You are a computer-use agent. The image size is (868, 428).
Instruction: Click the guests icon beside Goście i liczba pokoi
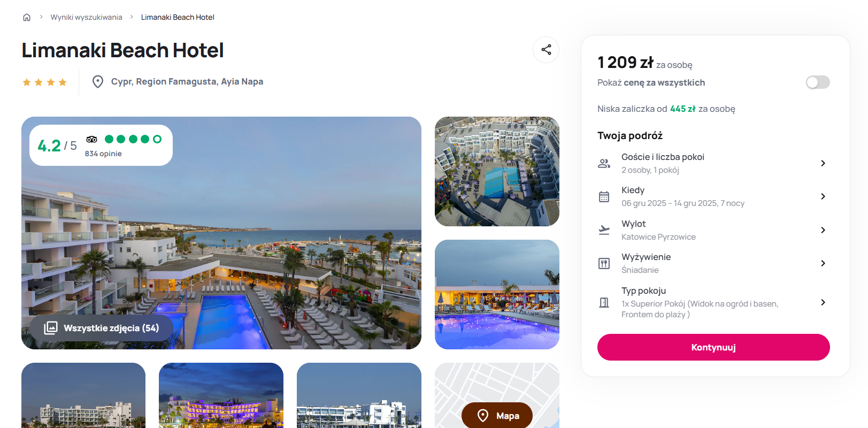[604, 163]
